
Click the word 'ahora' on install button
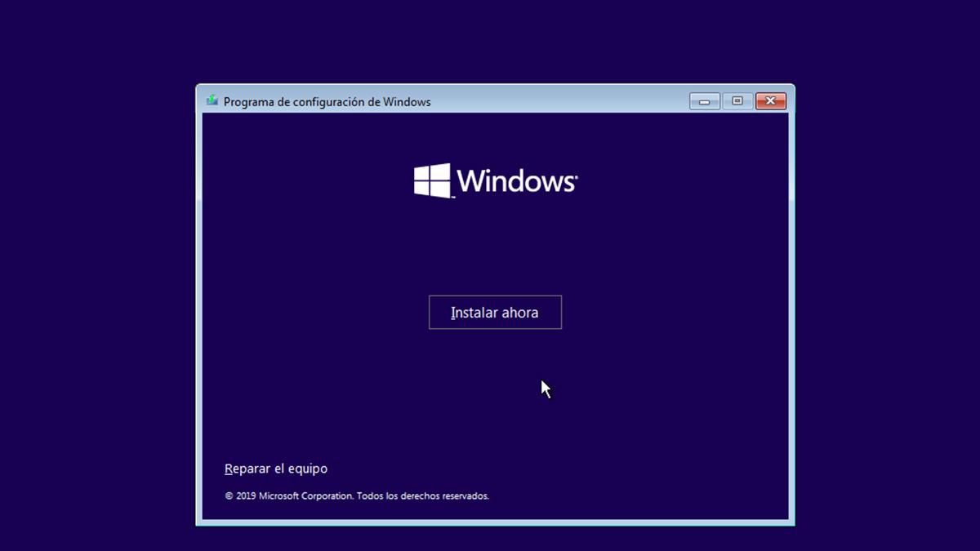pyautogui.click(x=519, y=313)
